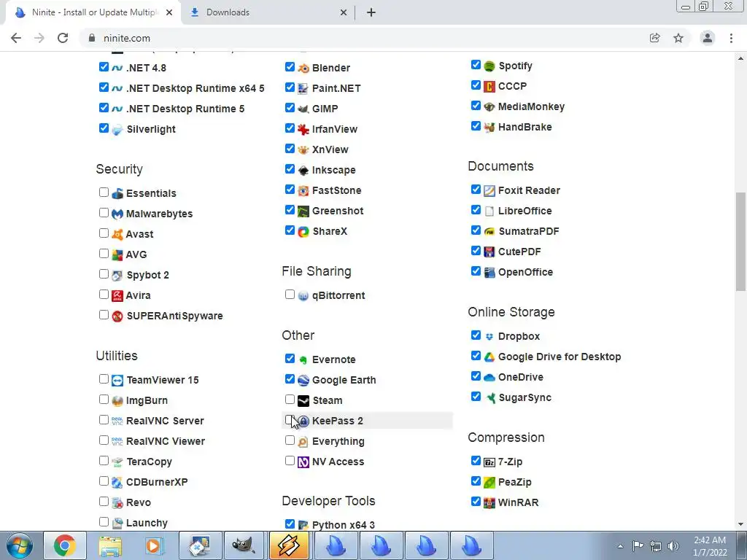Check the Spybot 2 checkbox
The height and width of the screenshot is (560, 747).
tap(104, 274)
